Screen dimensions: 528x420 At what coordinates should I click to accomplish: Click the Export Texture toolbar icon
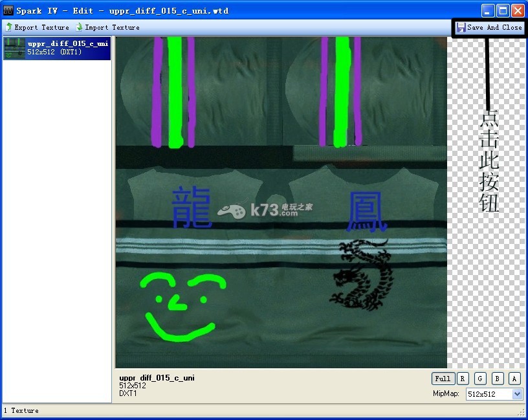coord(9,27)
